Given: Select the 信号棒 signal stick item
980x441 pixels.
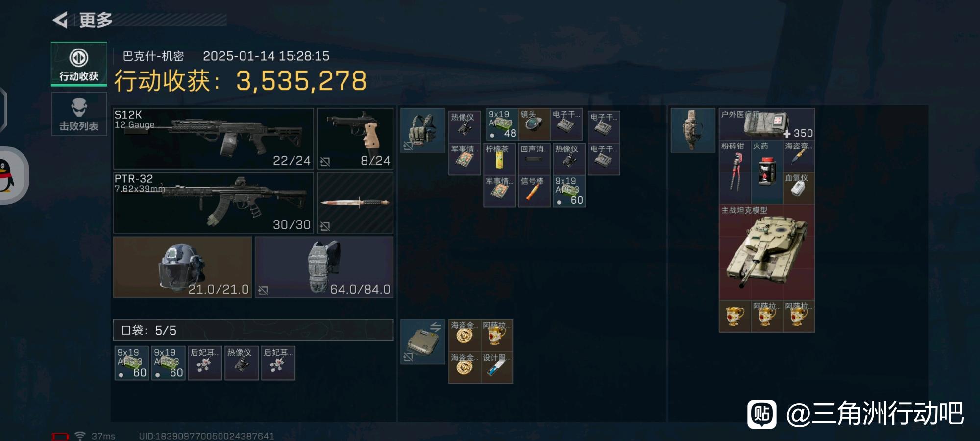Looking at the screenshot, I should [534, 191].
